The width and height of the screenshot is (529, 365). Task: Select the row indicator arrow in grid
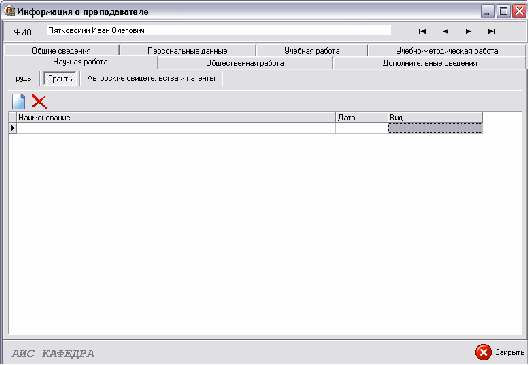coord(12,128)
